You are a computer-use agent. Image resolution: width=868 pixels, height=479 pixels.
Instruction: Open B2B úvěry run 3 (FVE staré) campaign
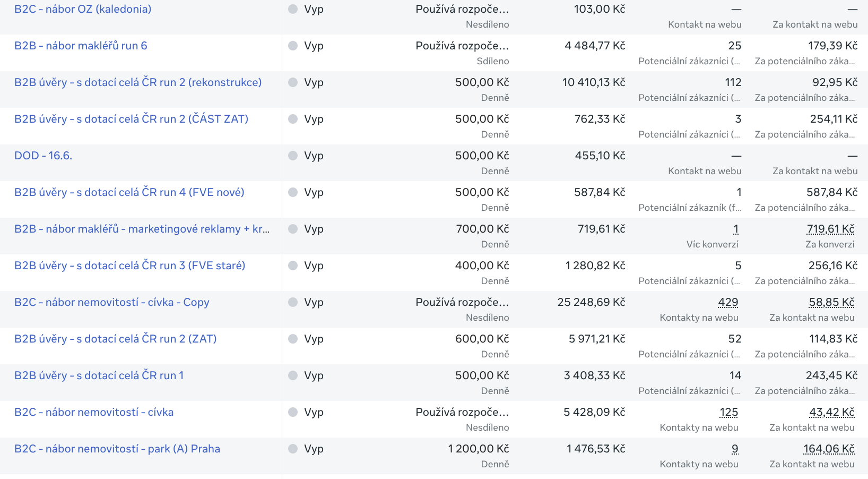tap(130, 266)
